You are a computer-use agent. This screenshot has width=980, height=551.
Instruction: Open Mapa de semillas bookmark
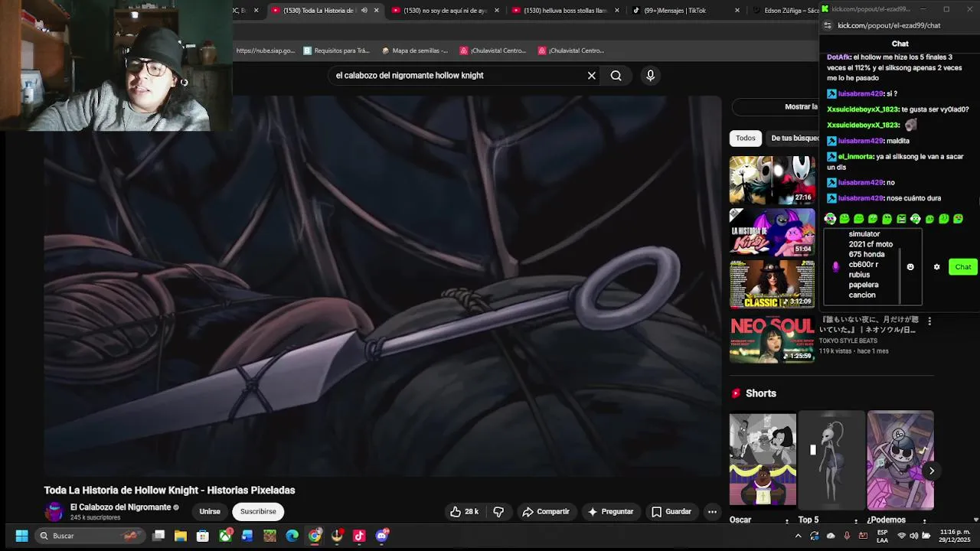pos(415,51)
